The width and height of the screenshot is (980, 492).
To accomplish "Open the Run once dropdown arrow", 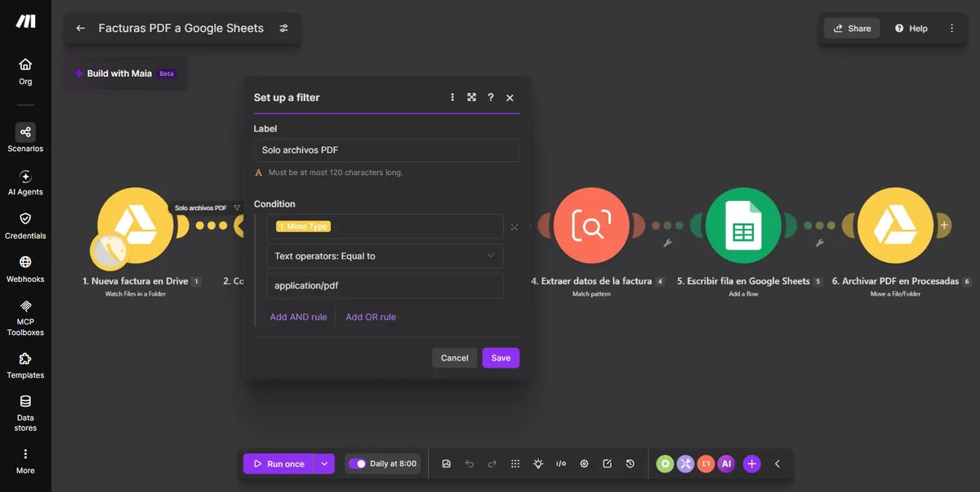I will click(324, 463).
